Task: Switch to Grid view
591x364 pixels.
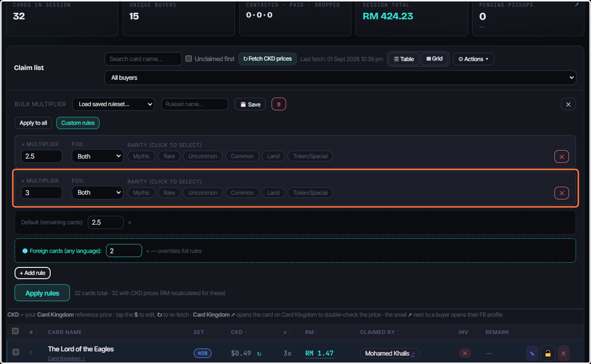Action: pyautogui.click(x=434, y=59)
